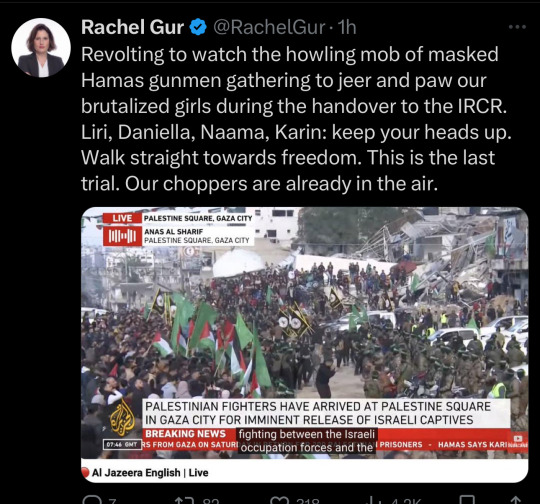The width and height of the screenshot is (540, 504).
Task: Click the Rachel Gur display name
Action: click(x=132, y=27)
